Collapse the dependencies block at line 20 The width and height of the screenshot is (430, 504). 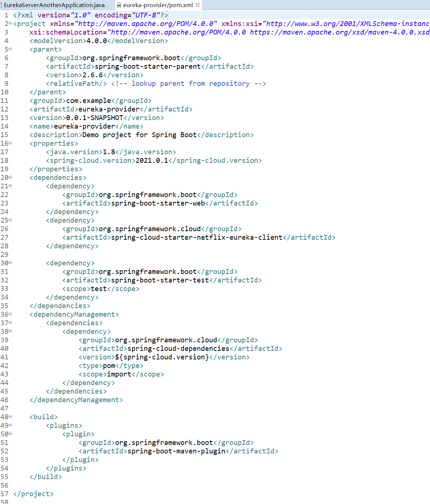pyautogui.click(x=10, y=177)
